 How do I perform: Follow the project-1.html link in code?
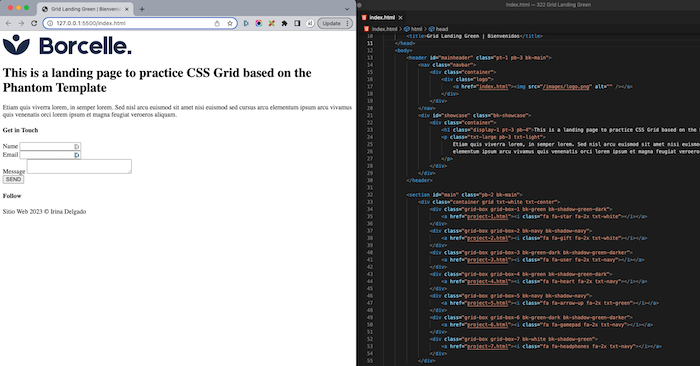click(488, 216)
